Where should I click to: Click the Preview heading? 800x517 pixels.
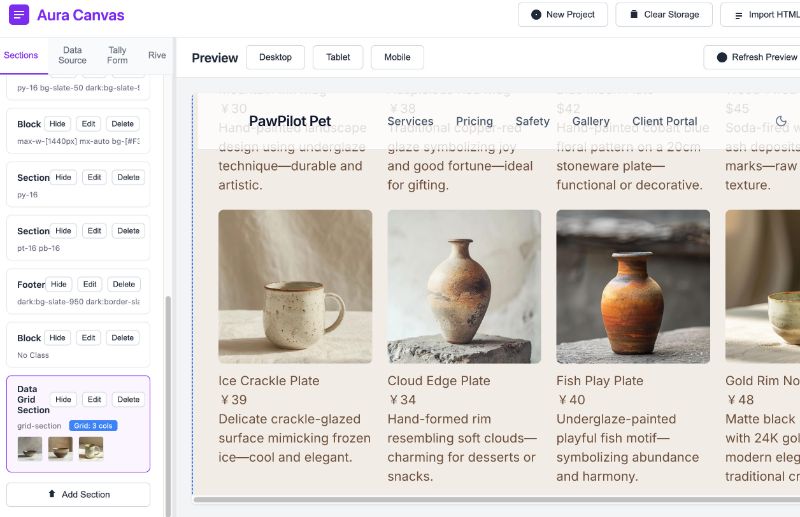(x=215, y=58)
